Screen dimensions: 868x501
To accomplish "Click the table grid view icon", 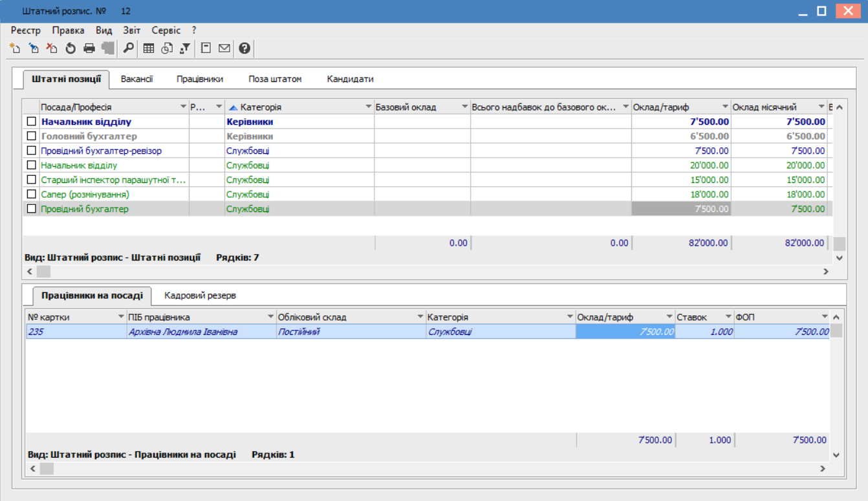I will click(x=149, y=48).
